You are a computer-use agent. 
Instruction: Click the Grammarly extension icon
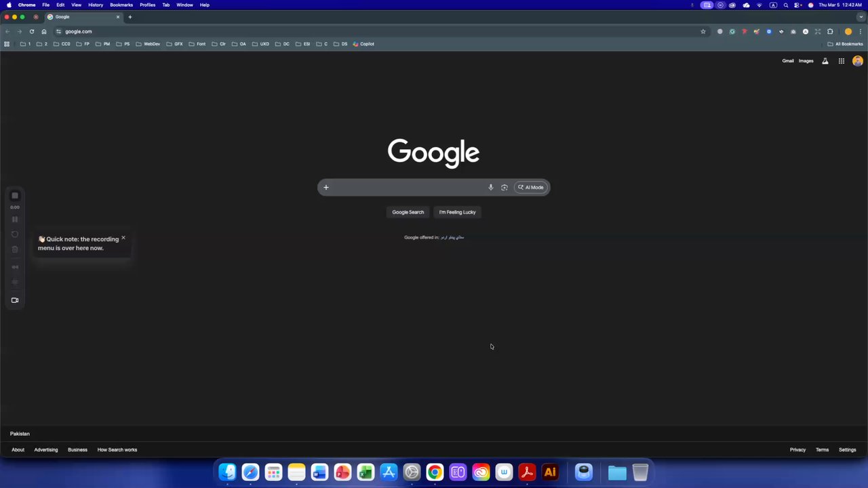tap(732, 31)
